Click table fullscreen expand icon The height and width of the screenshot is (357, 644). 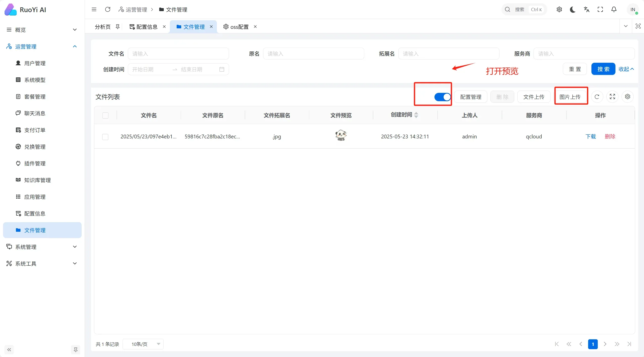tap(612, 97)
